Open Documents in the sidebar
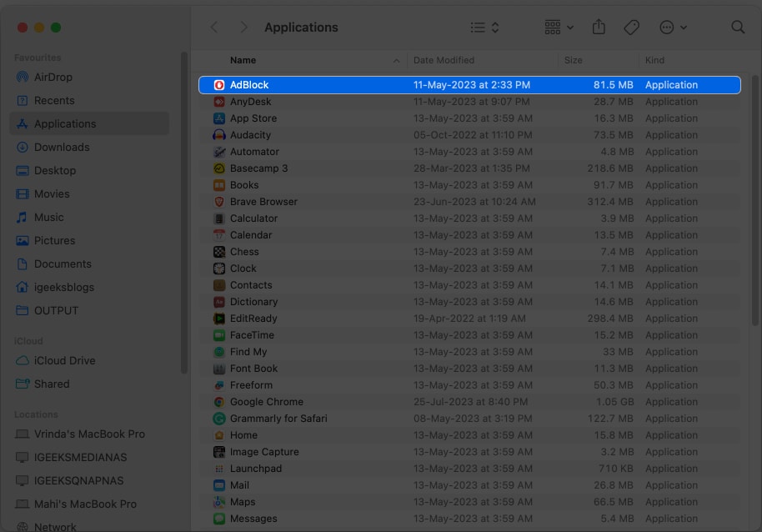Image resolution: width=762 pixels, height=532 pixels. click(x=89, y=263)
